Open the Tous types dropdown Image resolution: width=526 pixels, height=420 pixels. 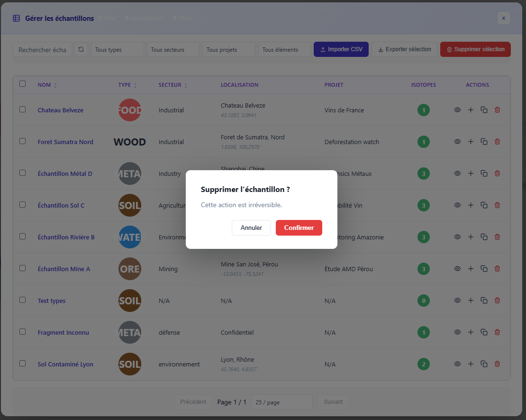tap(118, 50)
